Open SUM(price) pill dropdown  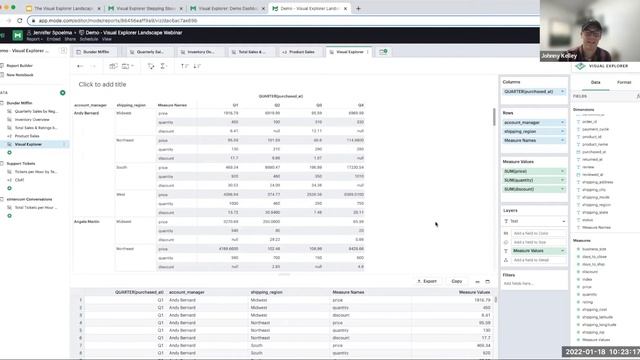coord(562,171)
